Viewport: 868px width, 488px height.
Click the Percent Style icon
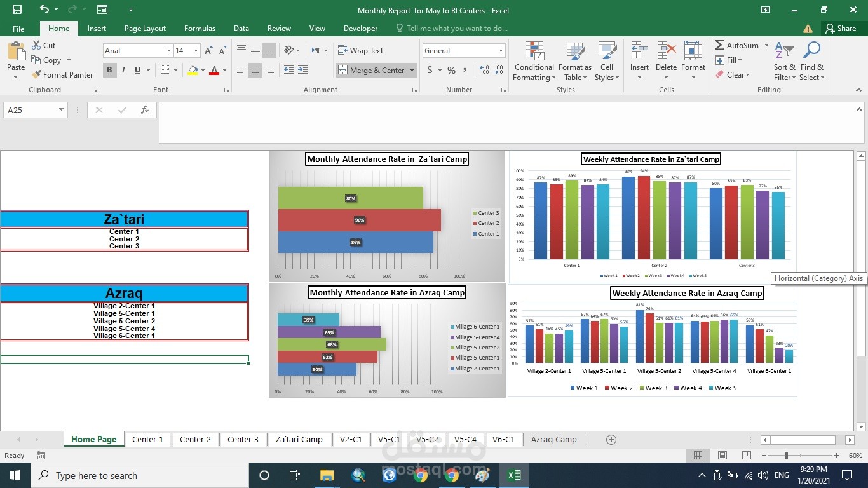(x=451, y=70)
